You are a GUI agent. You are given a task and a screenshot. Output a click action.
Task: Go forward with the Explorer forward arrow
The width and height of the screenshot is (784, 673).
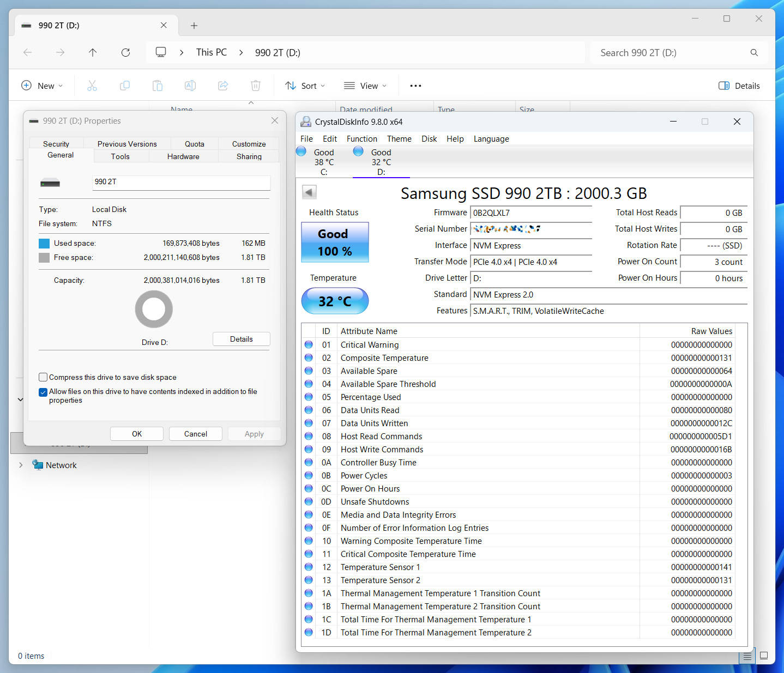[x=60, y=52]
